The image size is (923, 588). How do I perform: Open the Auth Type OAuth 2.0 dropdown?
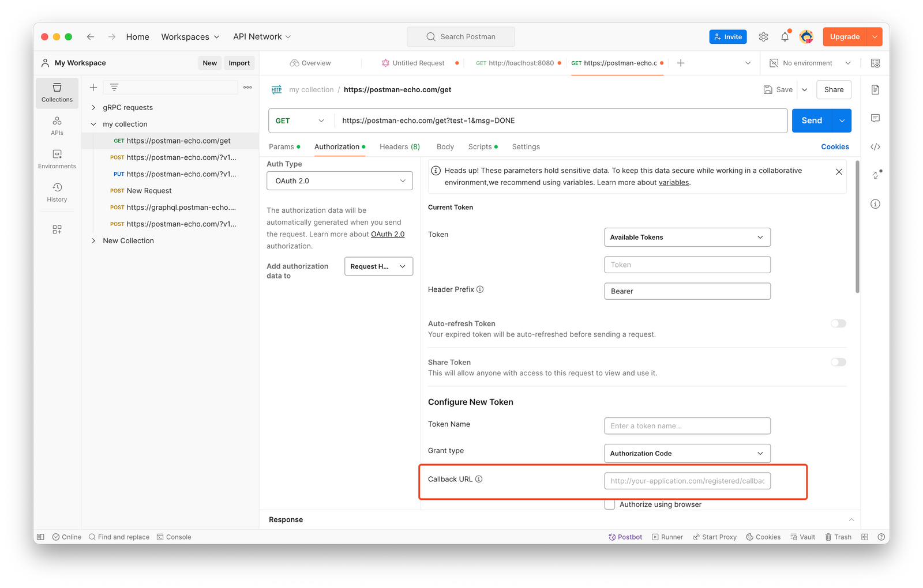[340, 181]
